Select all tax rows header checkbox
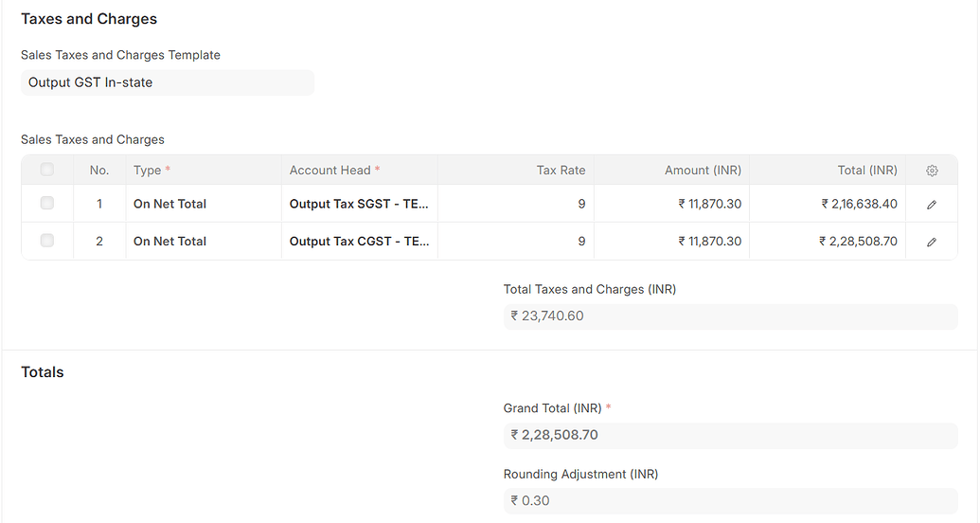Viewport: 980px width, 523px height. coord(47,170)
